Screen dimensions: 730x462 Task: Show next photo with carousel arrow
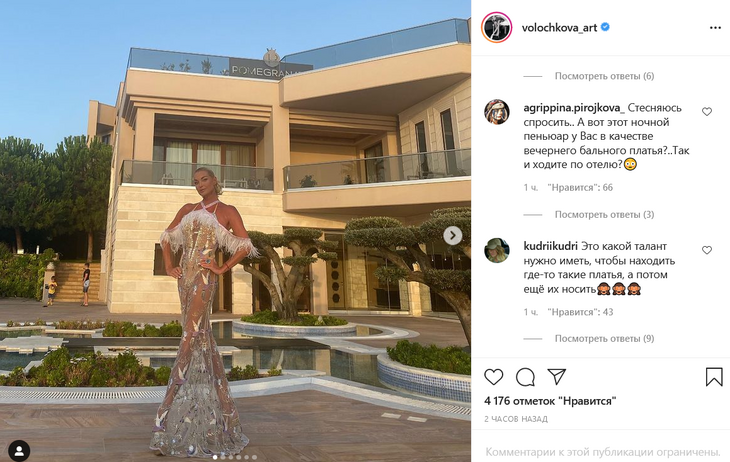click(453, 236)
